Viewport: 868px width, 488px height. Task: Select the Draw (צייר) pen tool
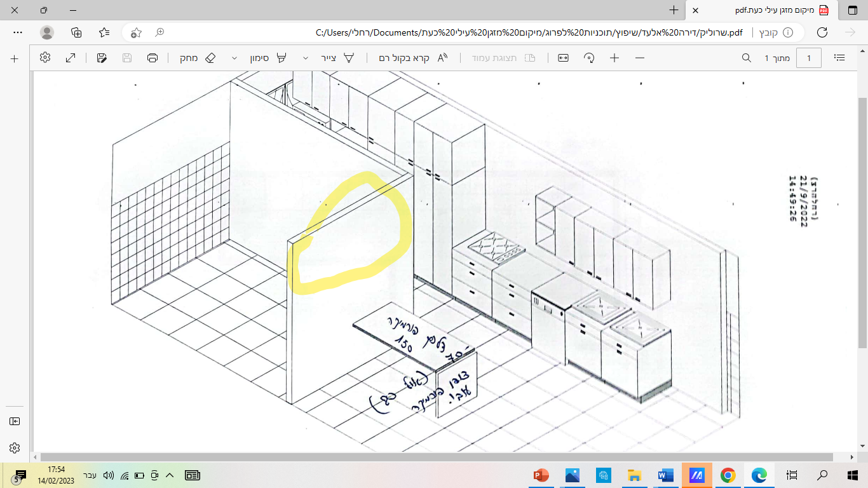coord(339,58)
